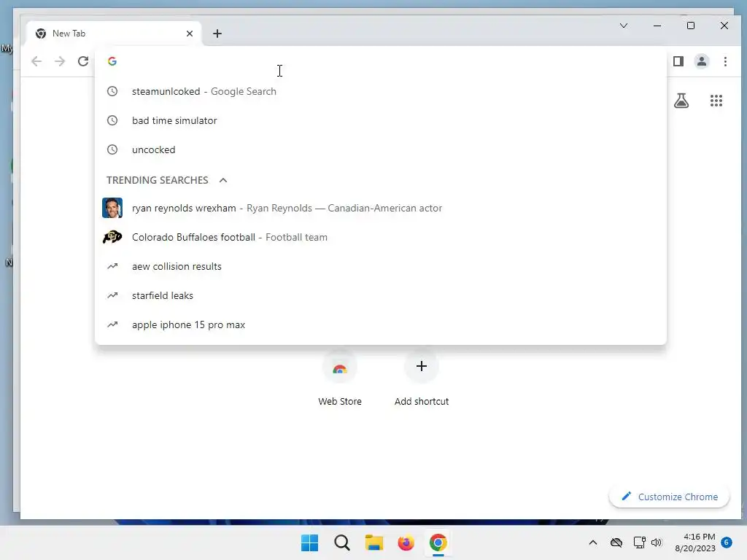
Task: Click the Chrome taskbar icon
Action: (x=438, y=542)
